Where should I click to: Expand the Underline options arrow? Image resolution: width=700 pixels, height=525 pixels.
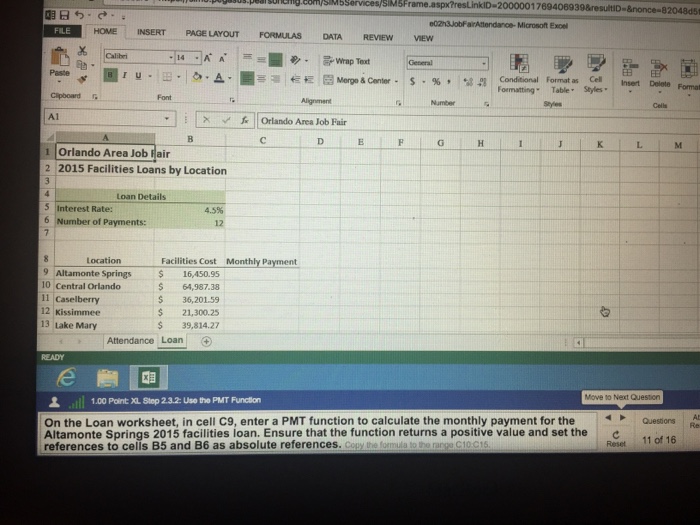pyautogui.click(x=150, y=76)
